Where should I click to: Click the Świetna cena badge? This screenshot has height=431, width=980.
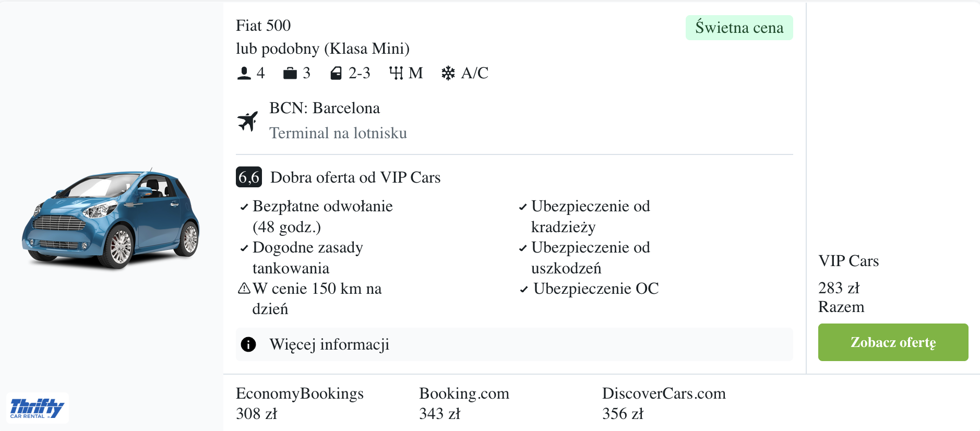click(x=739, y=28)
